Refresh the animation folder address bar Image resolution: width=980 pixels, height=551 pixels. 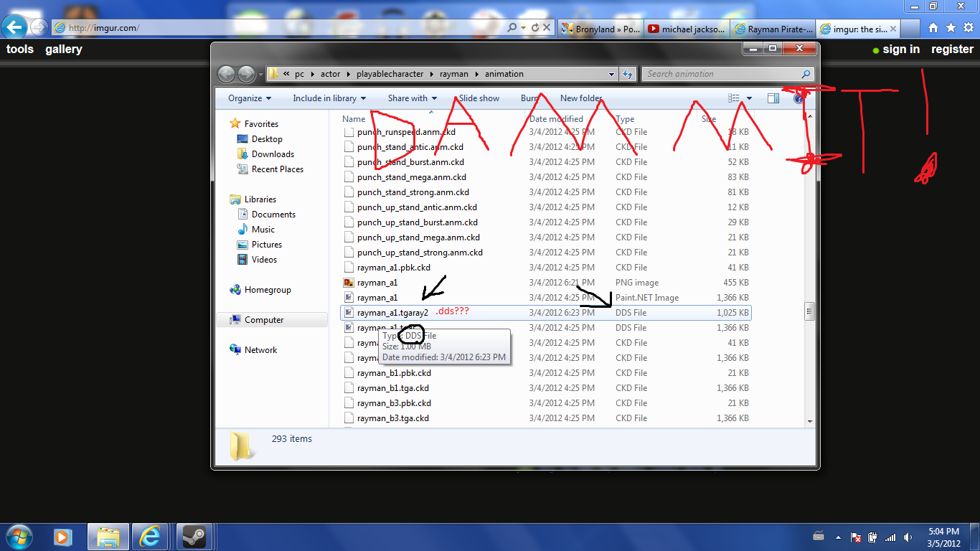(628, 74)
